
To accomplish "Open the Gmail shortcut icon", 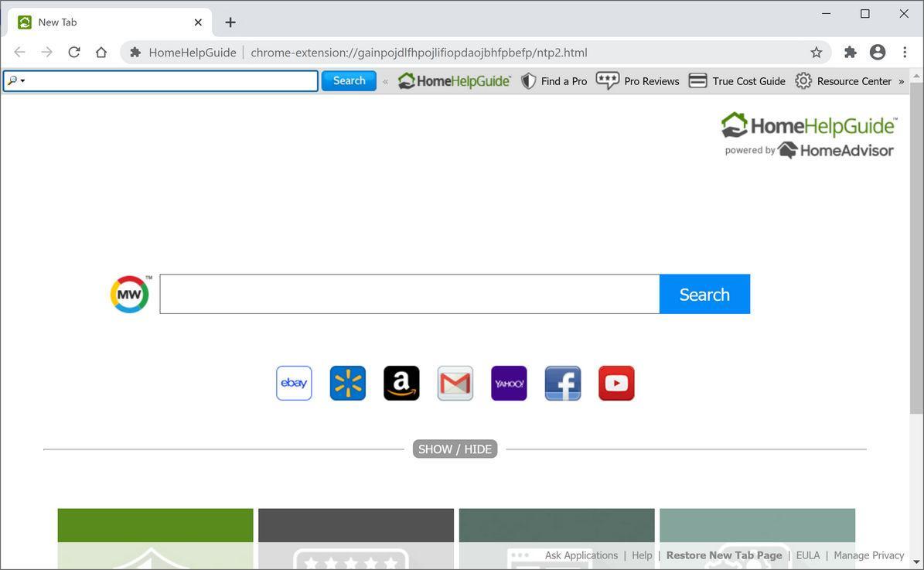I will 455,383.
